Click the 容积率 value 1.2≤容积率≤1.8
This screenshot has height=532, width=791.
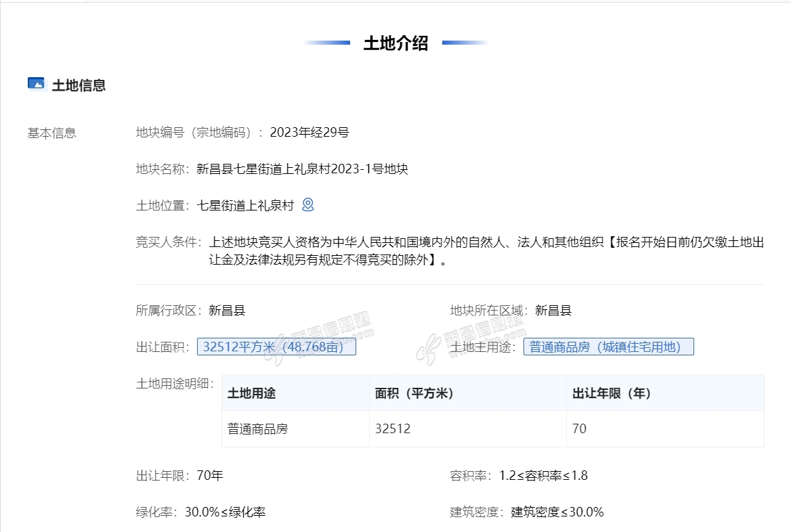click(543, 476)
